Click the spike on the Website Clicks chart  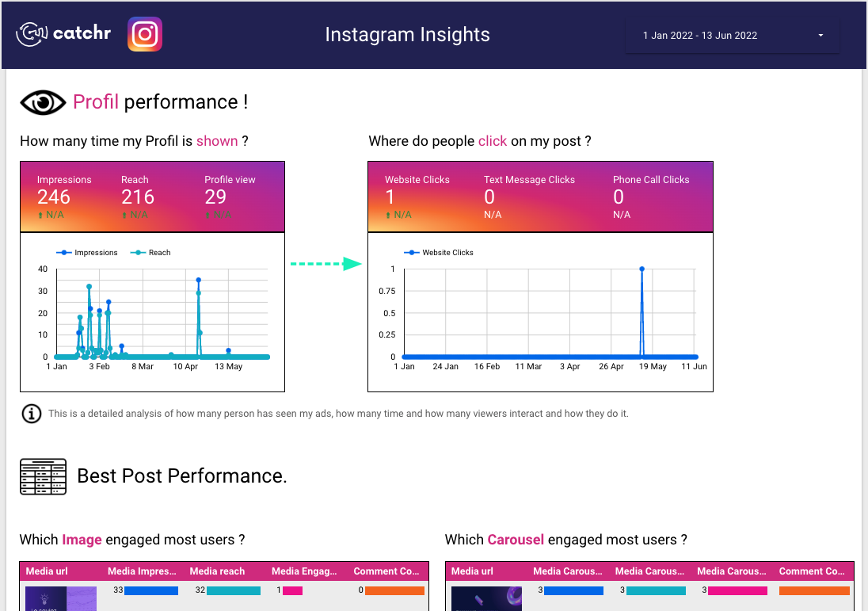tap(642, 269)
